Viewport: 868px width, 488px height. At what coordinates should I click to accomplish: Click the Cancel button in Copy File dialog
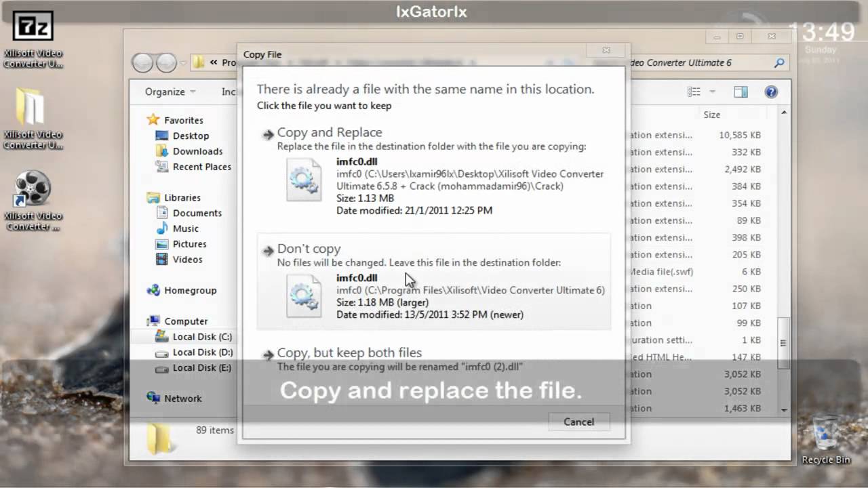[578, 422]
